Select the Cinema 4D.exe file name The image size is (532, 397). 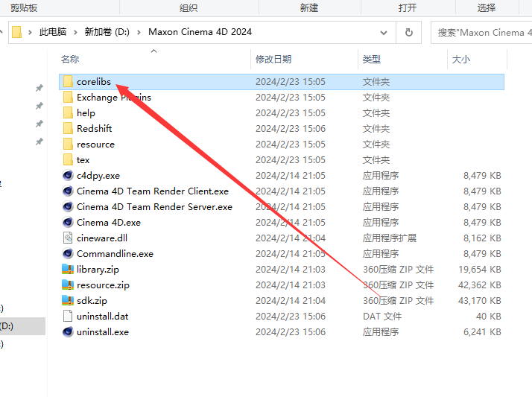pyautogui.click(x=109, y=223)
